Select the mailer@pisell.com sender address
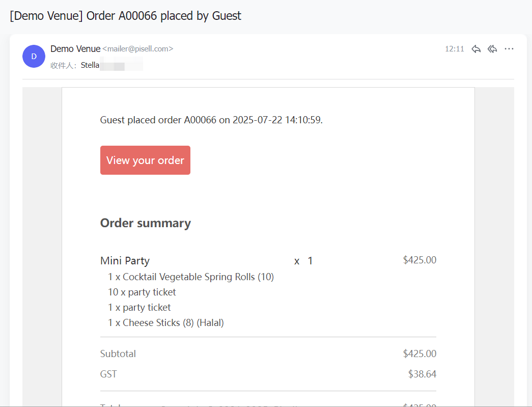This screenshot has height=407, width=532. pos(138,49)
